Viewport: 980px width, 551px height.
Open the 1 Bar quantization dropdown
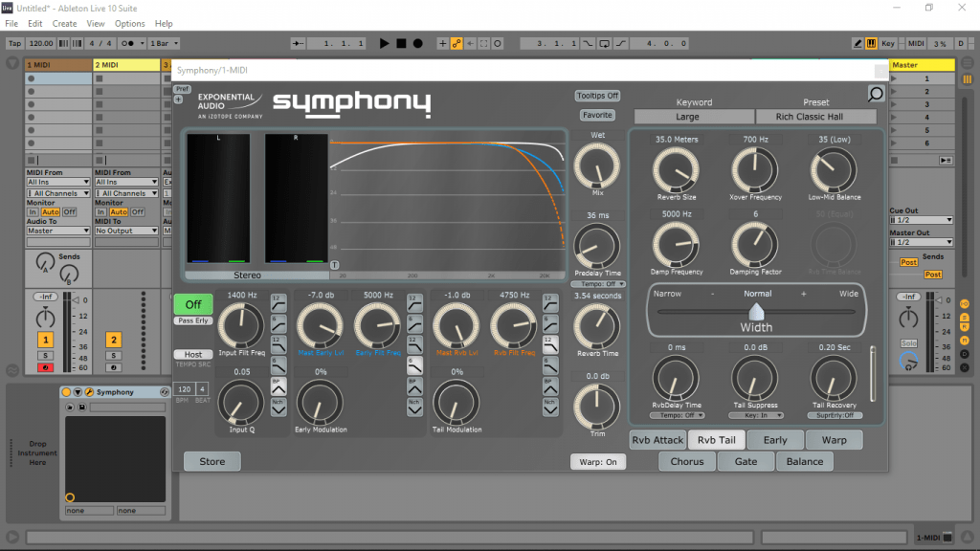pyautogui.click(x=165, y=43)
